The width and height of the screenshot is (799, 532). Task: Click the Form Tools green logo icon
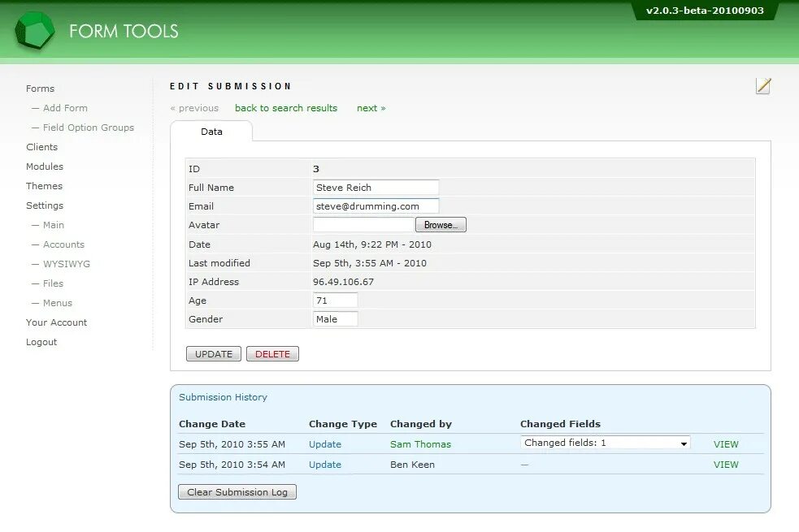35,31
